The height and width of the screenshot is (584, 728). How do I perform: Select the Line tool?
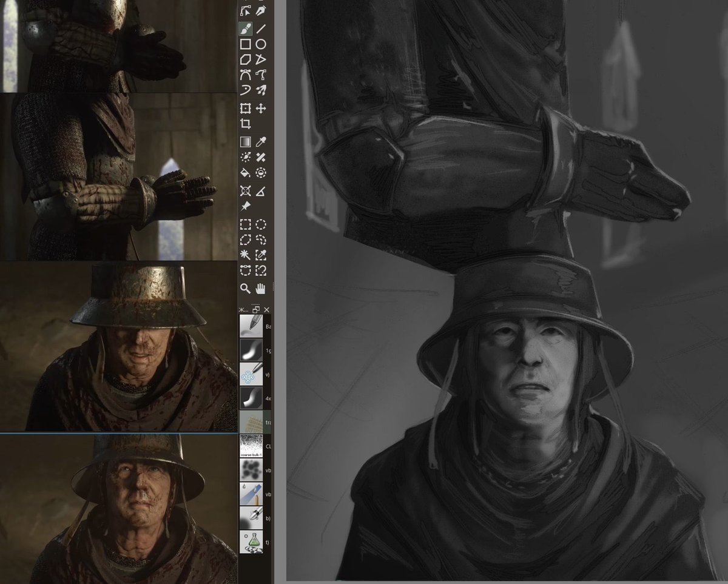point(261,29)
